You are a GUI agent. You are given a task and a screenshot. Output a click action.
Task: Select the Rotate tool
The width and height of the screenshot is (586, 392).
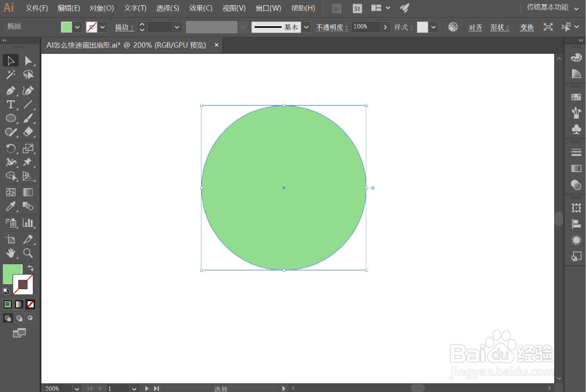11,148
